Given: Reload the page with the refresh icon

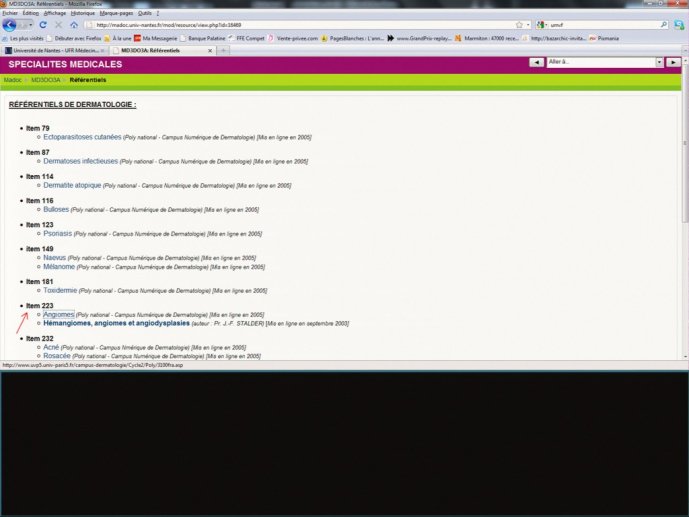Looking at the screenshot, I should pos(43,25).
